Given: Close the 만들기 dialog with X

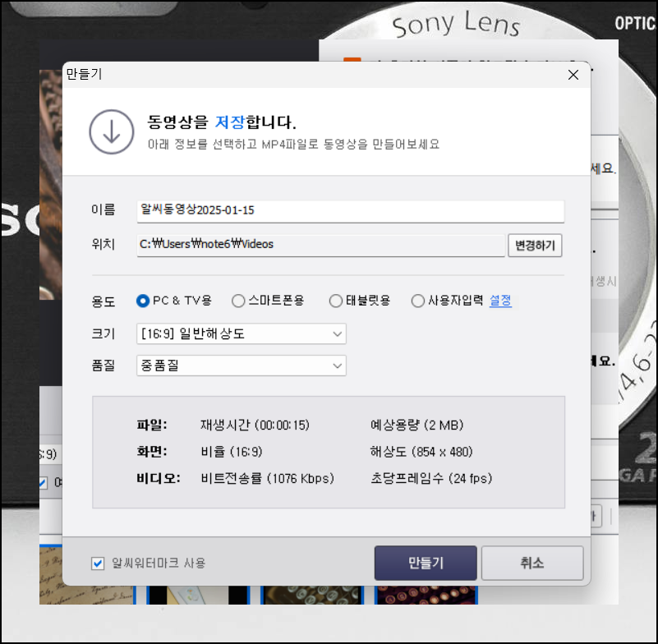Looking at the screenshot, I should click(x=573, y=75).
